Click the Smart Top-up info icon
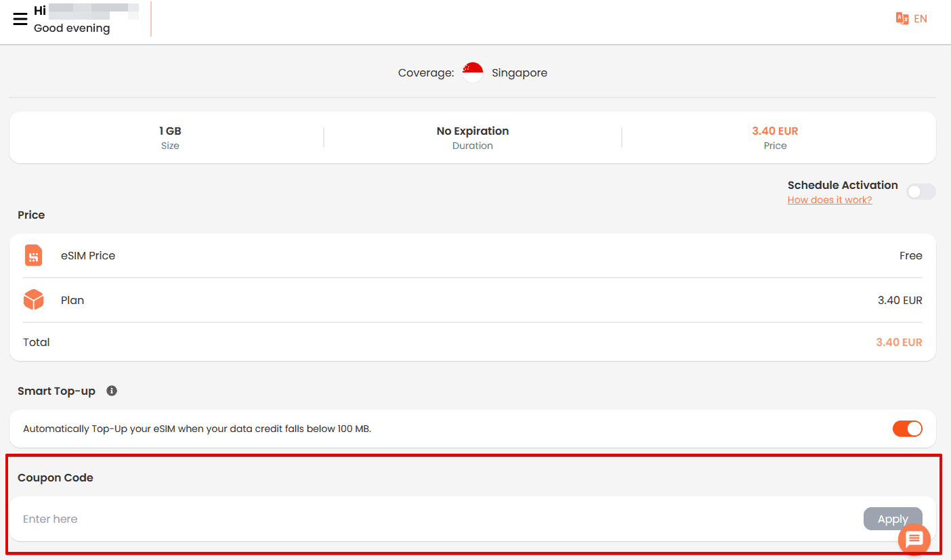951x560 pixels. (112, 391)
